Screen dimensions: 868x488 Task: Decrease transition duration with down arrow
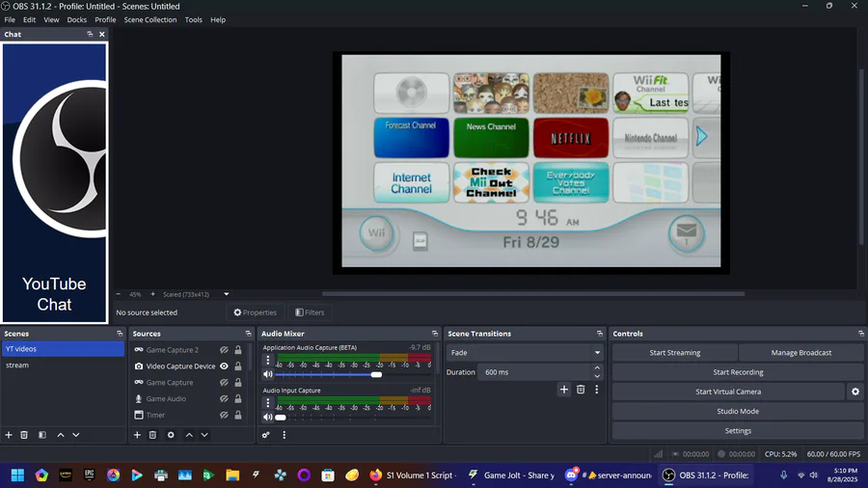(x=597, y=376)
